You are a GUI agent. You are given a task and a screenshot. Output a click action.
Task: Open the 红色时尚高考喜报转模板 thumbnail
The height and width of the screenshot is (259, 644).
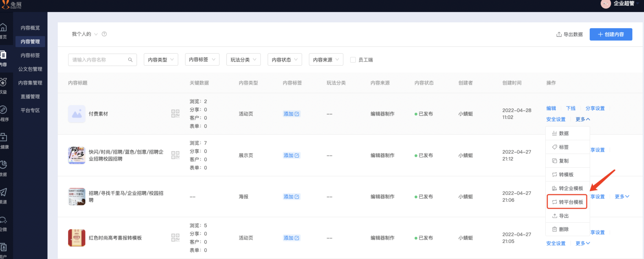pos(77,238)
